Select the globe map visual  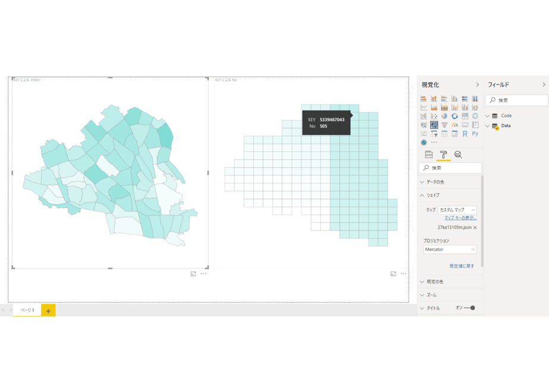[x=475, y=116]
